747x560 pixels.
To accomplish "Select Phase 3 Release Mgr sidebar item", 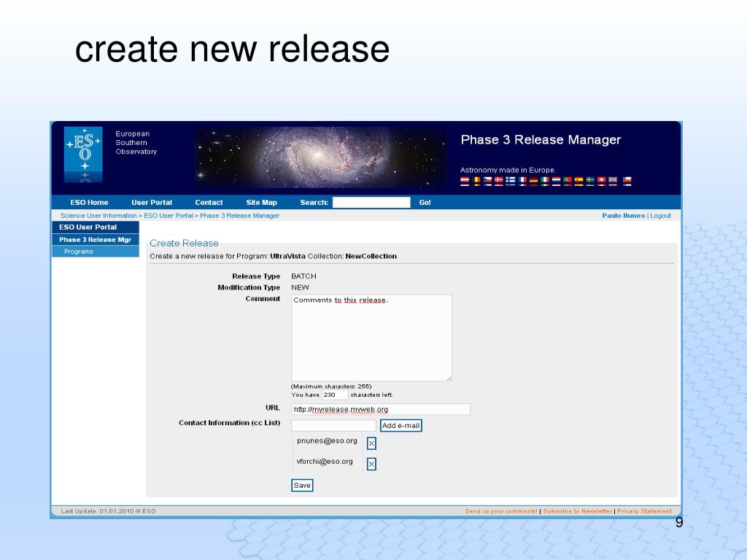I will (96, 239).
